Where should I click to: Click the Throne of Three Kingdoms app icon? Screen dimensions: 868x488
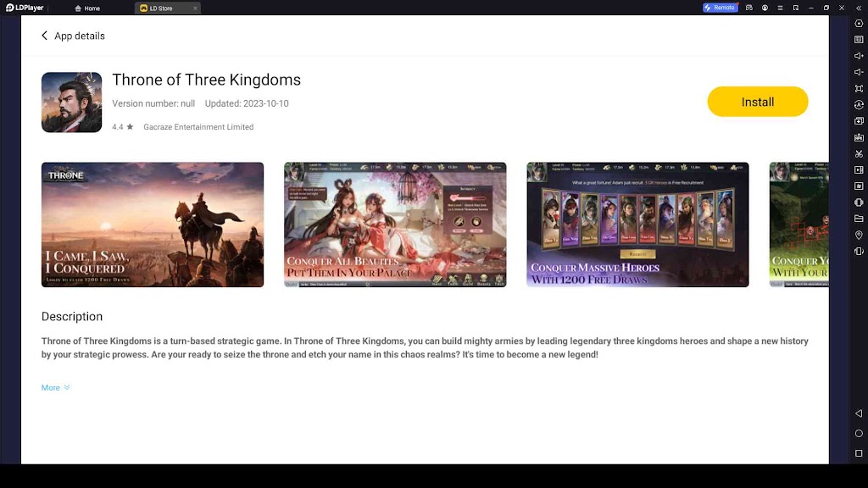(71, 103)
